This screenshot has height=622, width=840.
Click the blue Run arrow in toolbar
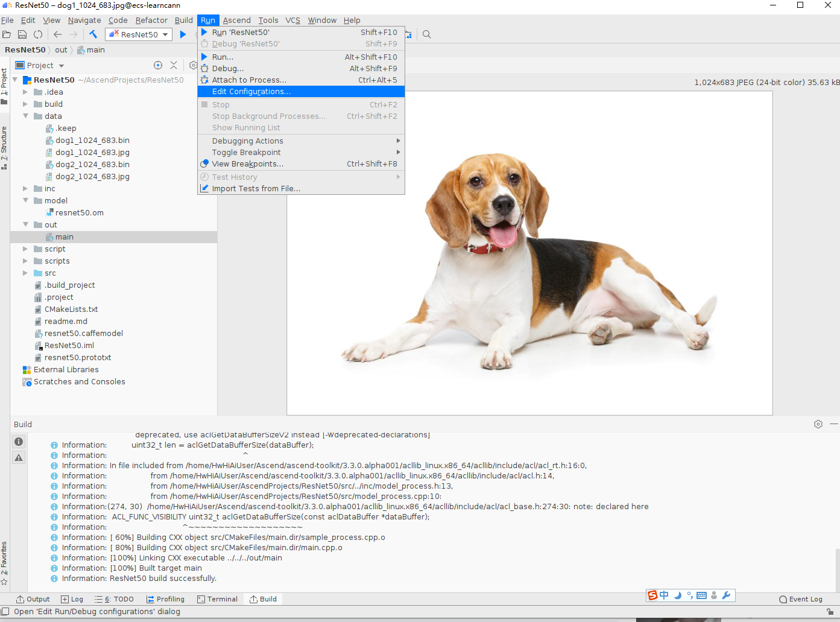pyautogui.click(x=183, y=34)
